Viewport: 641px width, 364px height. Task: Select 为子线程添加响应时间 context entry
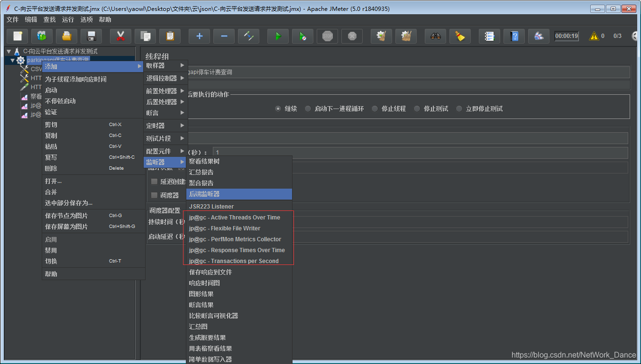pos(93,79)
